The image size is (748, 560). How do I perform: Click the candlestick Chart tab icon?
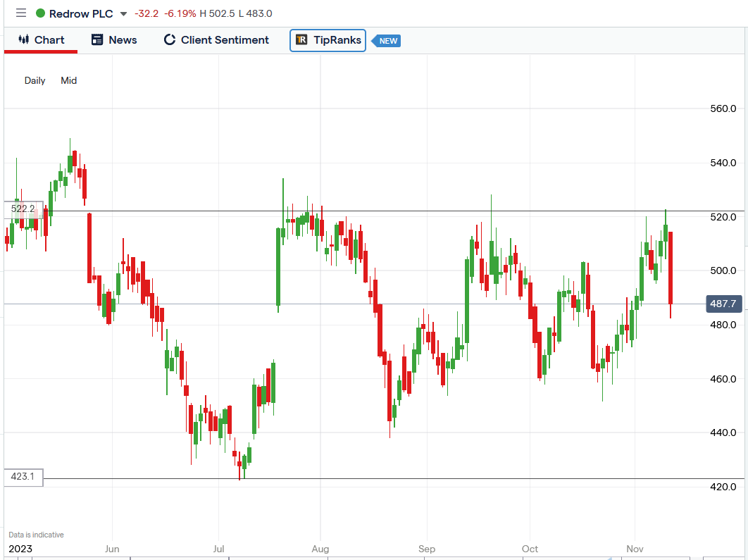[24, 39]
